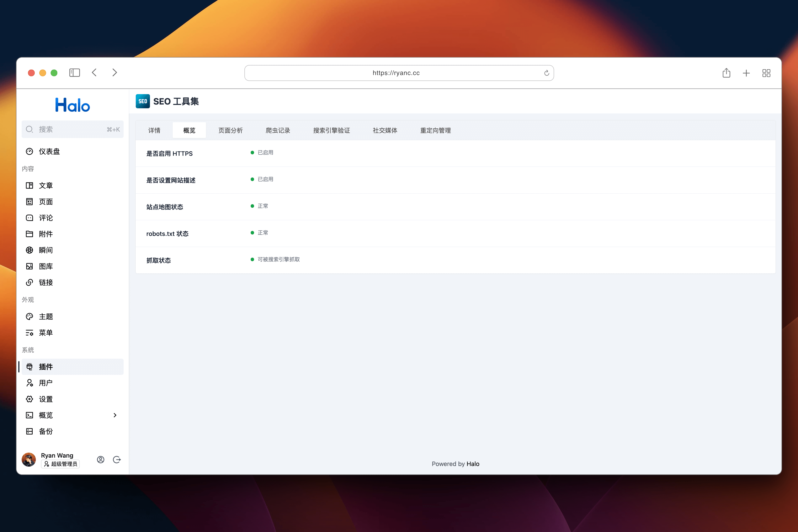
Task: Click the SEO 工具集 page title
Action: click(176, 101)
